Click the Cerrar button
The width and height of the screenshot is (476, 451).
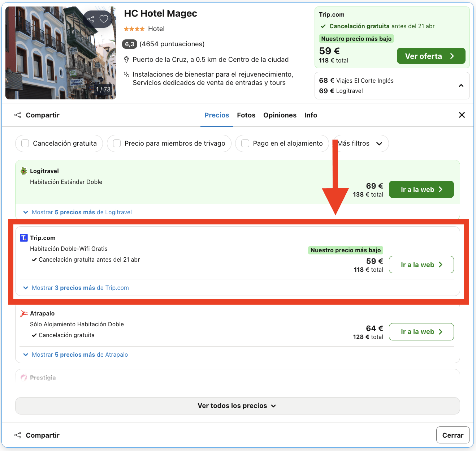[x=453, y=435]
